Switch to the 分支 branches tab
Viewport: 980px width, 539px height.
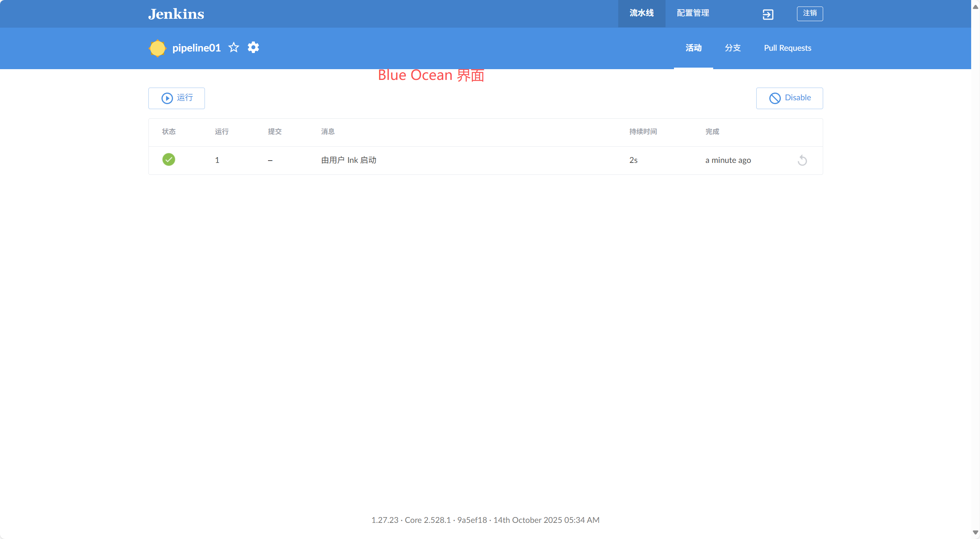tap(732, 48)
